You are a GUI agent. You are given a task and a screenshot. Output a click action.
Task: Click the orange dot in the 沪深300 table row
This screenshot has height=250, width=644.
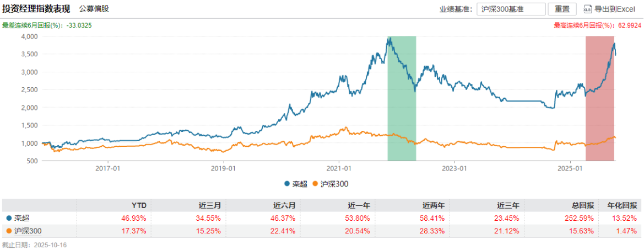pos(8,231)
